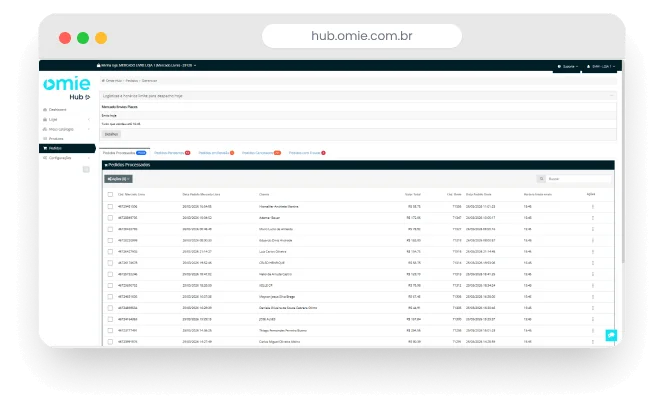Collapse the Logística panel with the minus control
This screenshot has height=412, width=664.
[x=612, y=94]
